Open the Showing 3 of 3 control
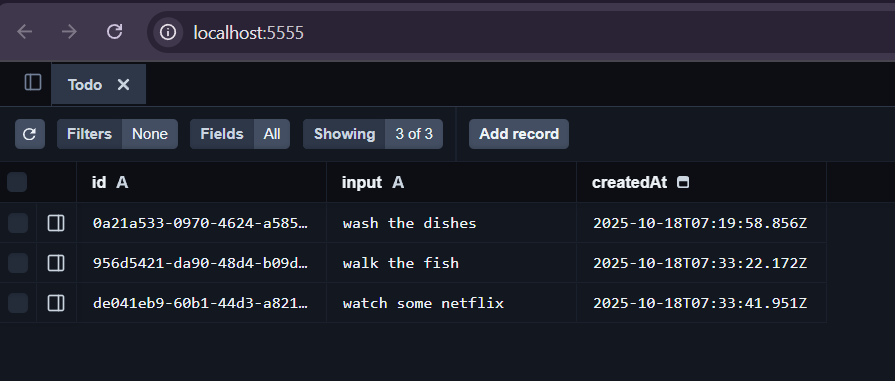895x381 pixels. coord(373,134)
